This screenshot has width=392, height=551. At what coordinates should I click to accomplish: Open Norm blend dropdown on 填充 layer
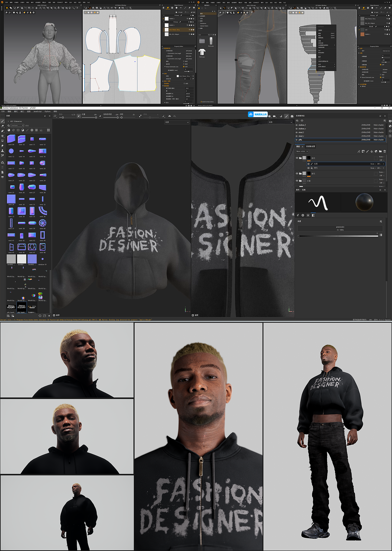pos(373,168)
